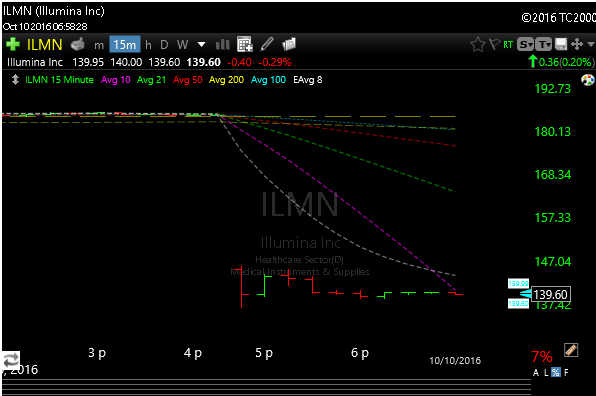This screenshot has width=596, height=396.
Task: Expand the T dropdown button
Action: tap(544, 44)
